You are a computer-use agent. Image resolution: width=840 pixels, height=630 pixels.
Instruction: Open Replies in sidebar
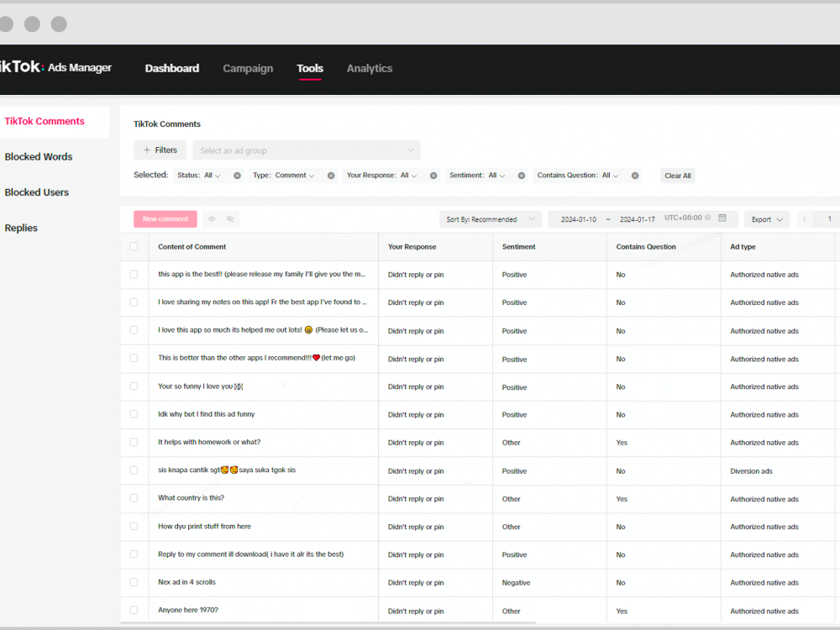(x=21, y=228)
